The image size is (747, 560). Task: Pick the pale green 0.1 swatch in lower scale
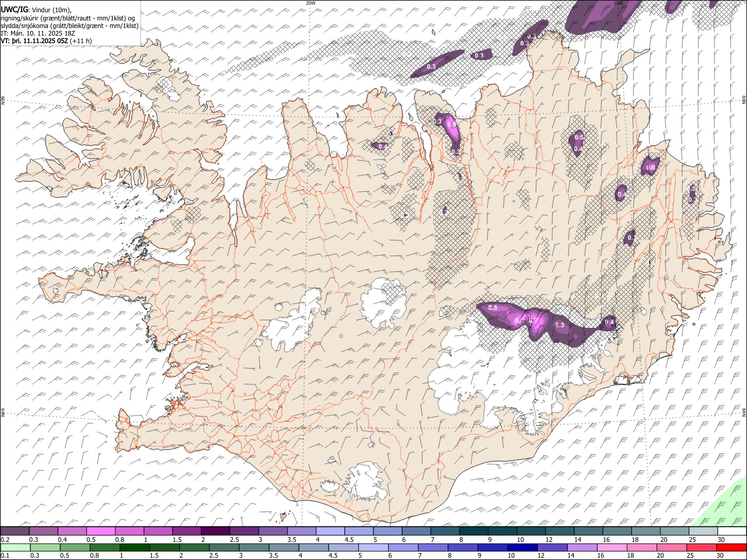tap(15, 547)
